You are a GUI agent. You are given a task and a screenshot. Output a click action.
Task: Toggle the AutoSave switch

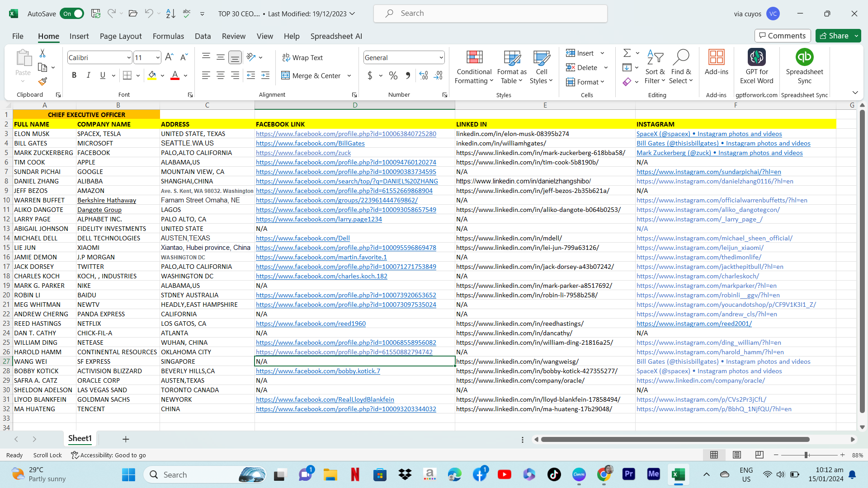(72, 14)
